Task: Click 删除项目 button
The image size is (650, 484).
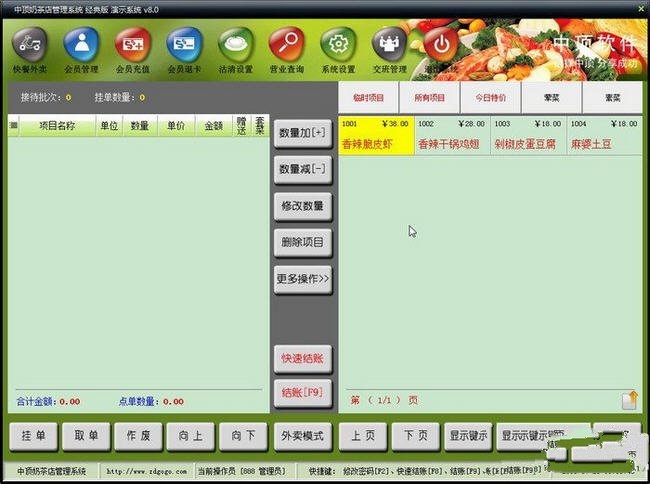Action: click(x=303, y=242)
